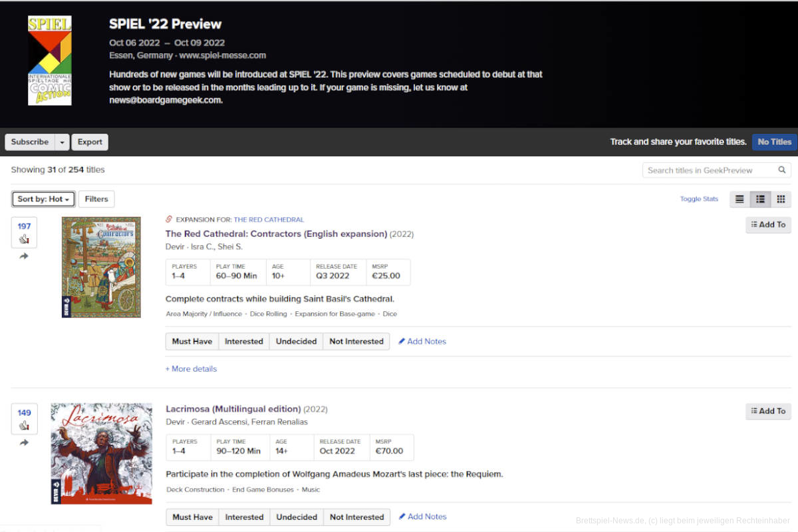Mark The Red Cathedral as Not Interested
Viewport: 798px width, 532px height.
[x=356, y=341]
